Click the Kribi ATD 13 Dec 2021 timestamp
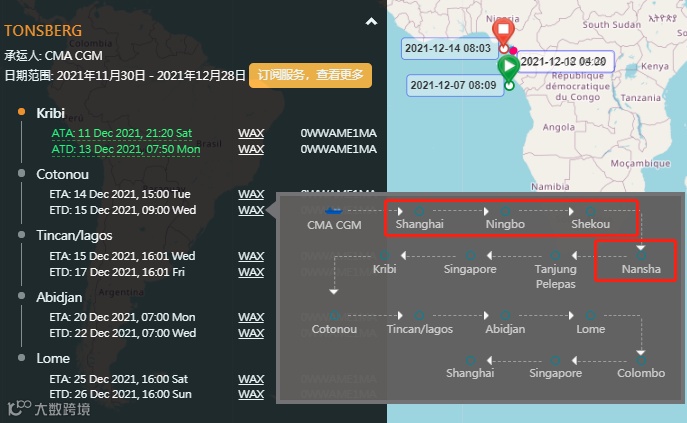Image resolution: width=687 pixels, height=423 pixels. coord(126,149)
